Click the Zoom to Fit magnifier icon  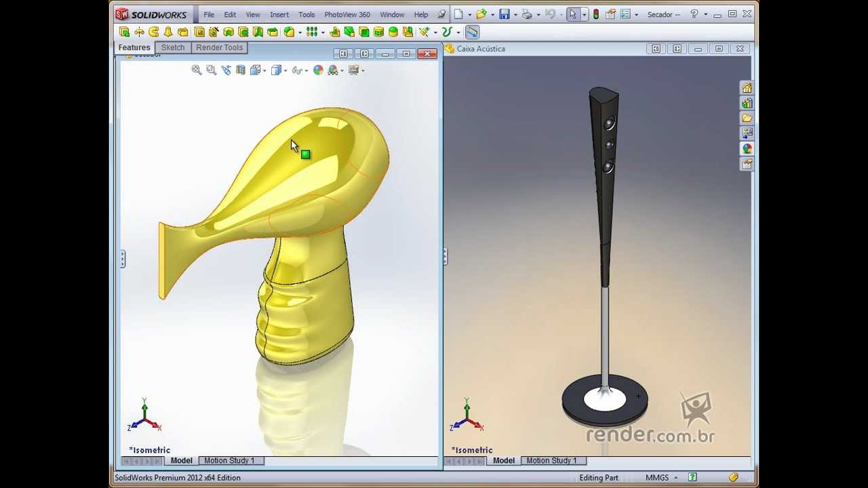tap(197, 70)
